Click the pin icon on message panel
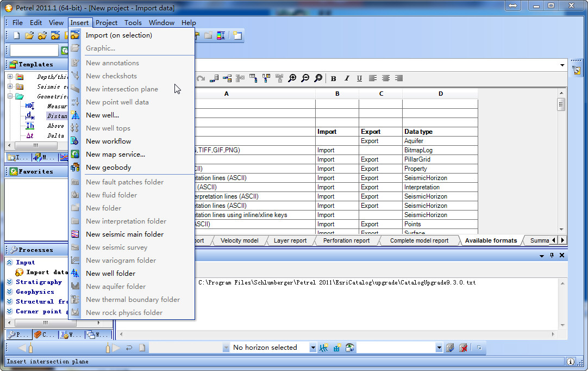This screenshot has width=588, height=371. click(552, 255)
